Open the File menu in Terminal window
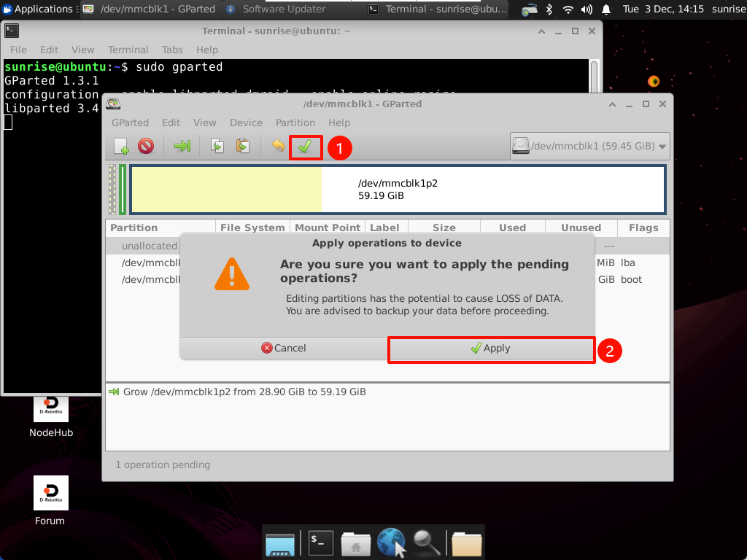This screenshot has width=747, height=560. coord(18,50)
